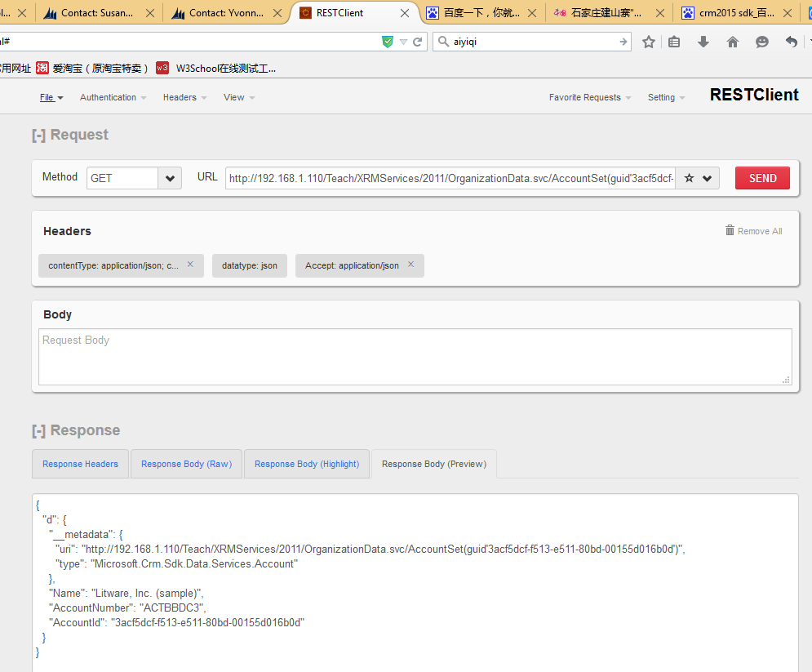
Task: Open the address bar history dropdown
Action: coord(403,42)
